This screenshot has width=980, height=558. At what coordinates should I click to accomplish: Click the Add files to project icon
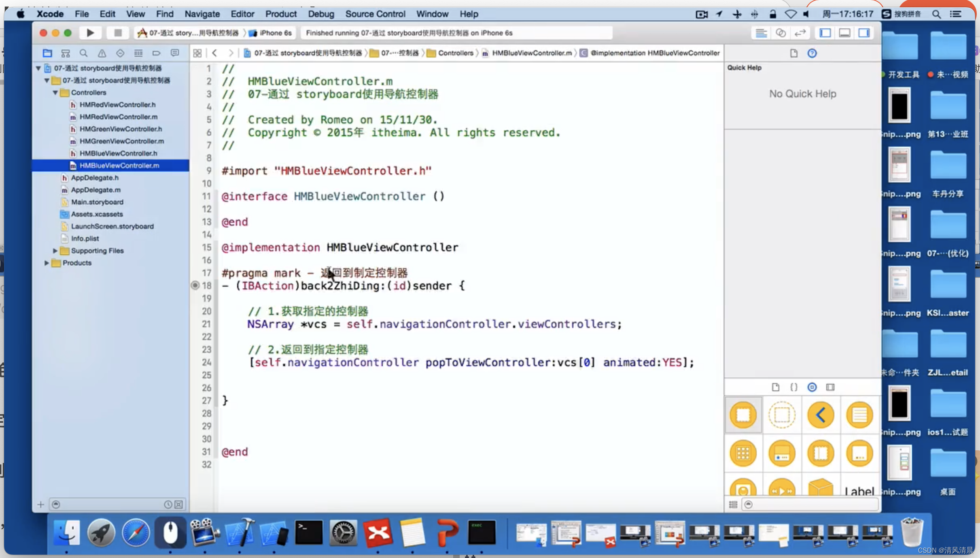[x=40, y=504]
